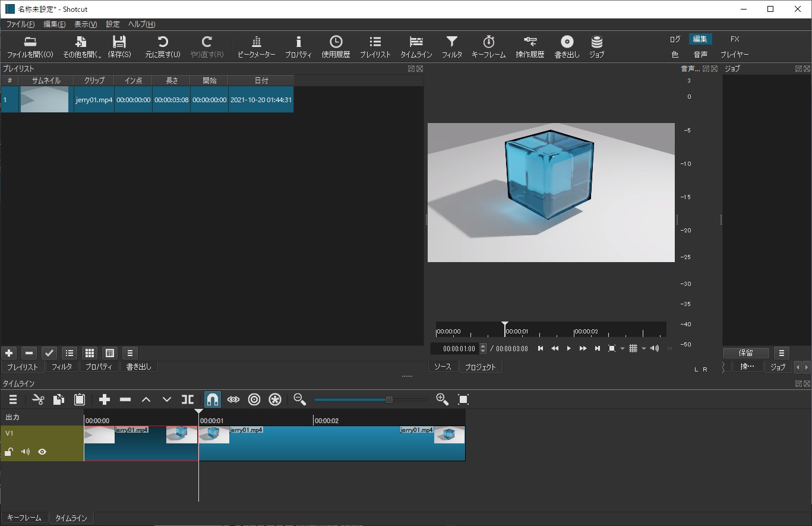Image resolution: width=812 pixels, height=526 pixels.
Task: Click the プレイリスト toolbar icon
Action: [x=375, y=47]
